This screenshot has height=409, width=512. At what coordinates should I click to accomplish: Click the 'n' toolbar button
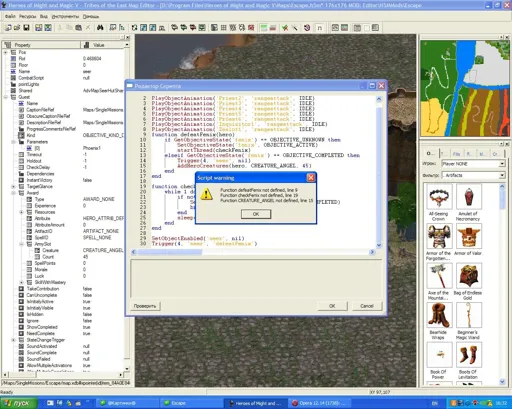point(319,28)
